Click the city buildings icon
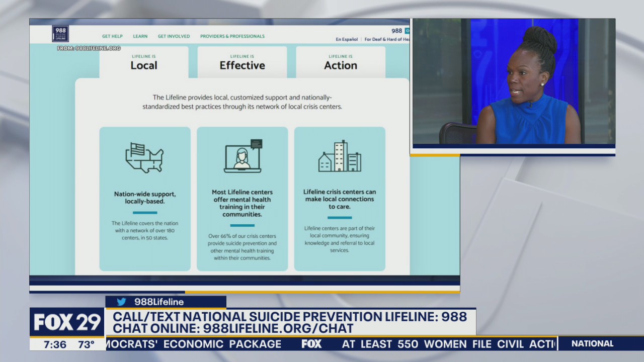Screen dimensions: 644x362 340,156
